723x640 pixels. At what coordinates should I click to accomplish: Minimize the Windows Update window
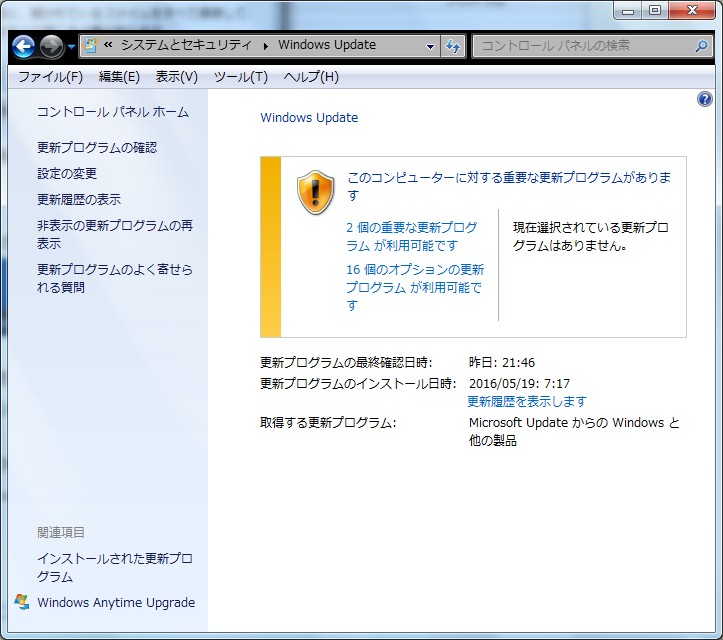pyautogui.click(x=628, y=11)
